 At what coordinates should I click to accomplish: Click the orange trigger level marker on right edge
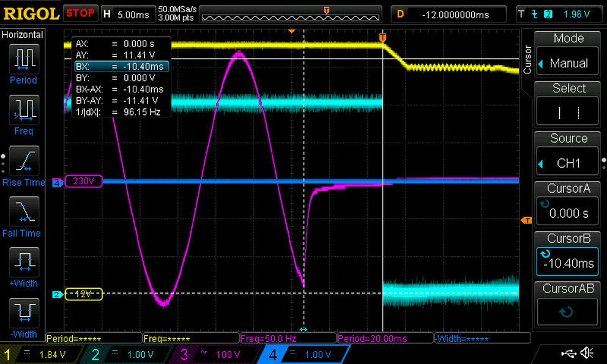click(525, 220)
